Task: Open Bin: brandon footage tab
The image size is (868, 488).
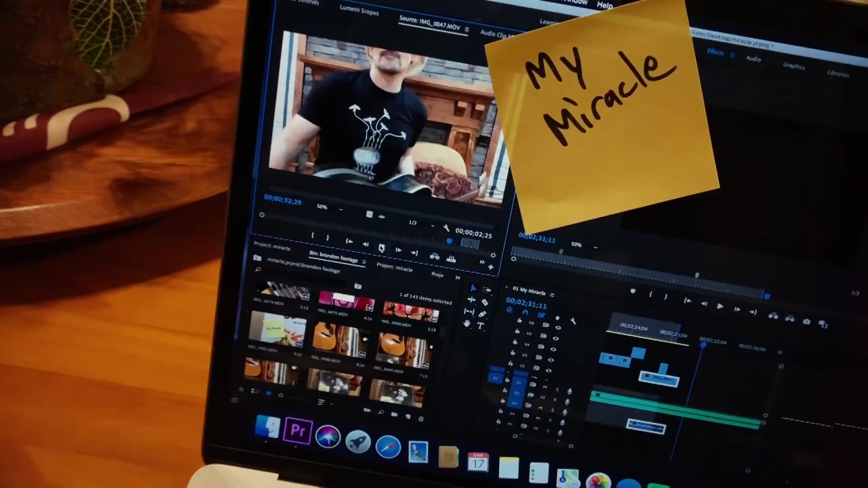Action: coord(333,257)
